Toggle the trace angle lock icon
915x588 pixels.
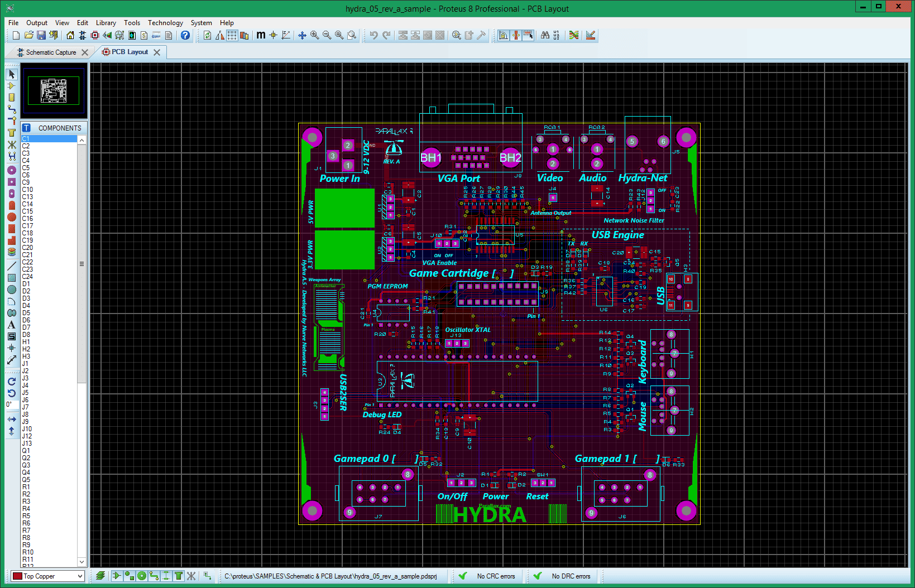(503, 35)
